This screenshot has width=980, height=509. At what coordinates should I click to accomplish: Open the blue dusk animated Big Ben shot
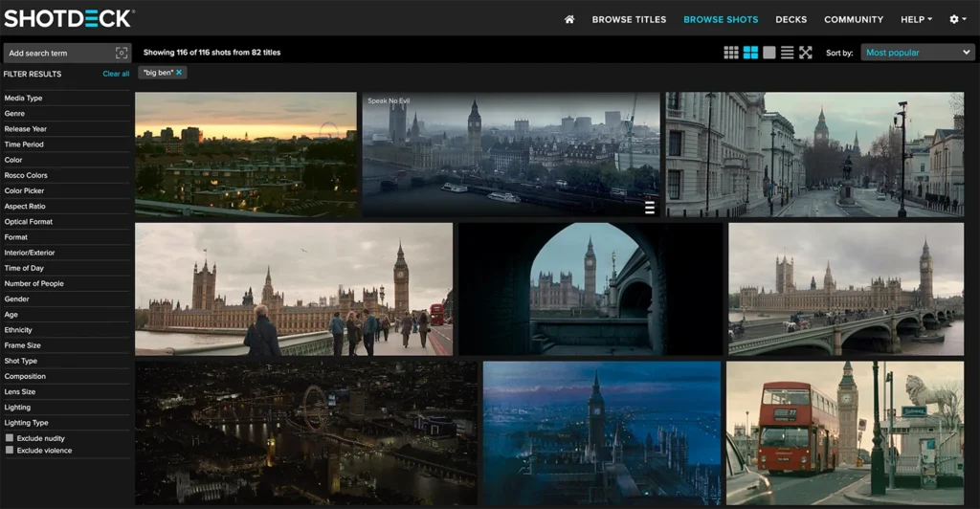(x=602, y=432)
